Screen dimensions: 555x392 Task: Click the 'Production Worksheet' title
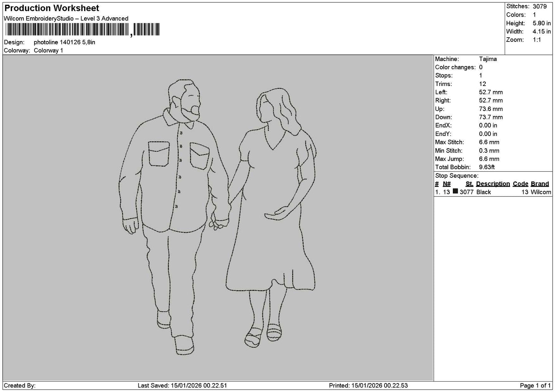click(51, 8)
